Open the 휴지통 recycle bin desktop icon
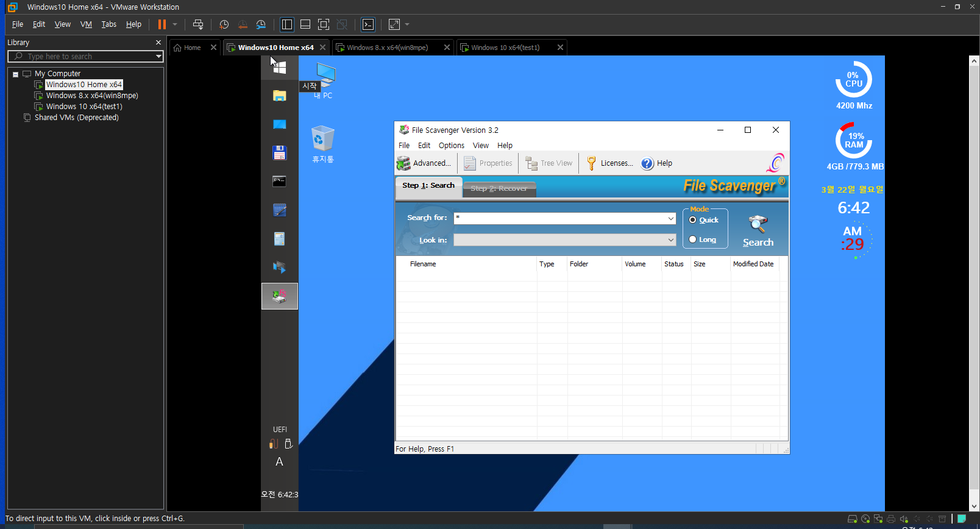 [323, 144]
